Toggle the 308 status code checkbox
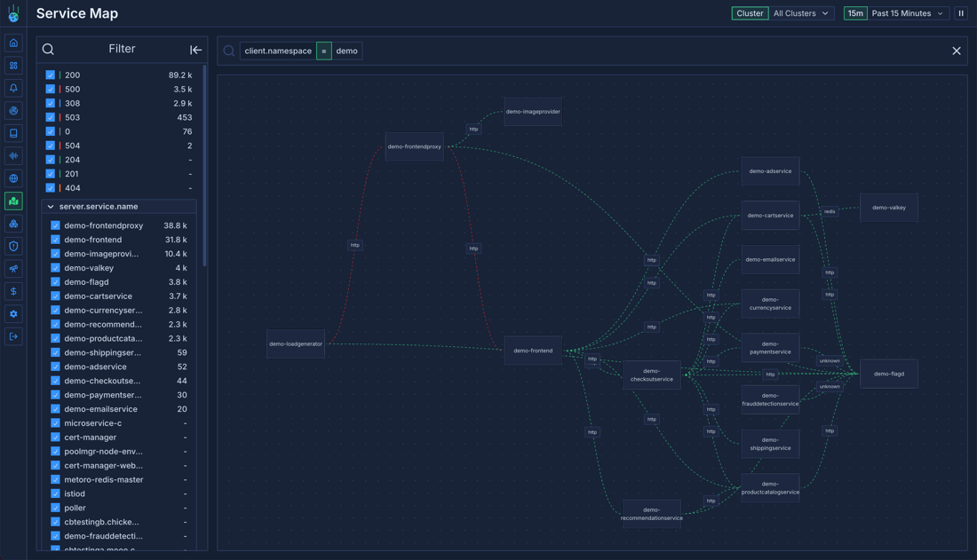Image resolution: width=977 pixels, height=560 pixels. (x=51, y=104)
